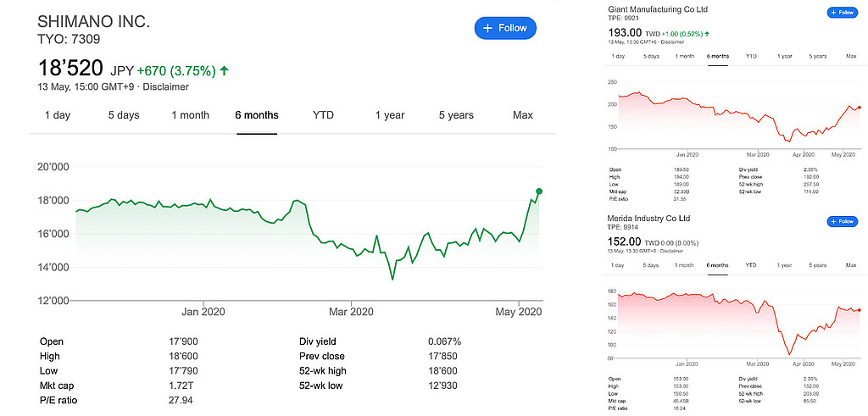Show Shimano's 1 month chart
This screenshot has height=416, width=868.
(190, 115)
